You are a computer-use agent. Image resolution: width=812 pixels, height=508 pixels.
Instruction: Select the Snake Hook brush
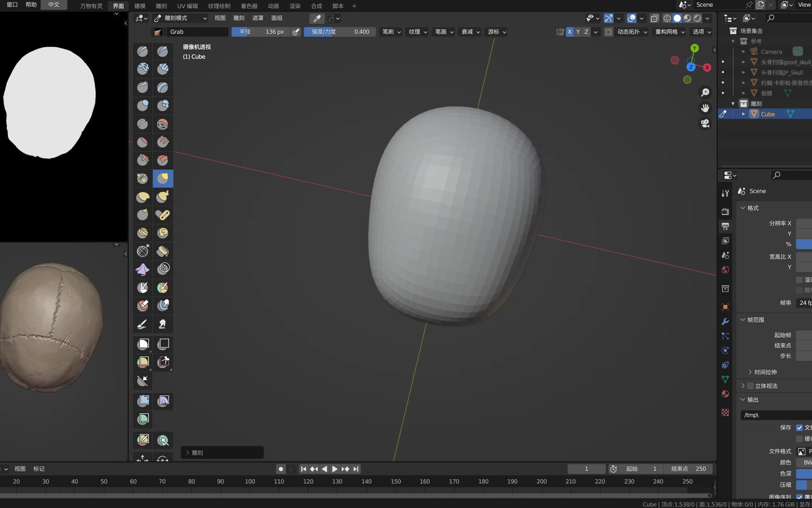(163, 197)
